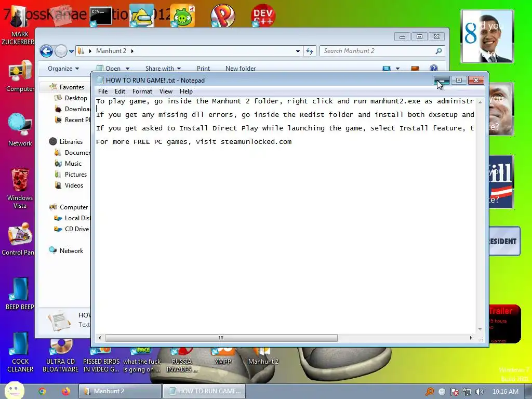The image size is (532, 399).
Task: Click the Start button smiley orb
Action: (14, 390)
